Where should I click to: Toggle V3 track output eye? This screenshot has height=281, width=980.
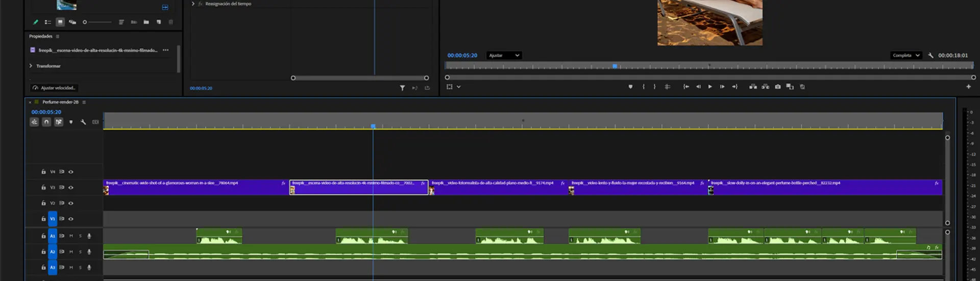(x=71, y=188)
